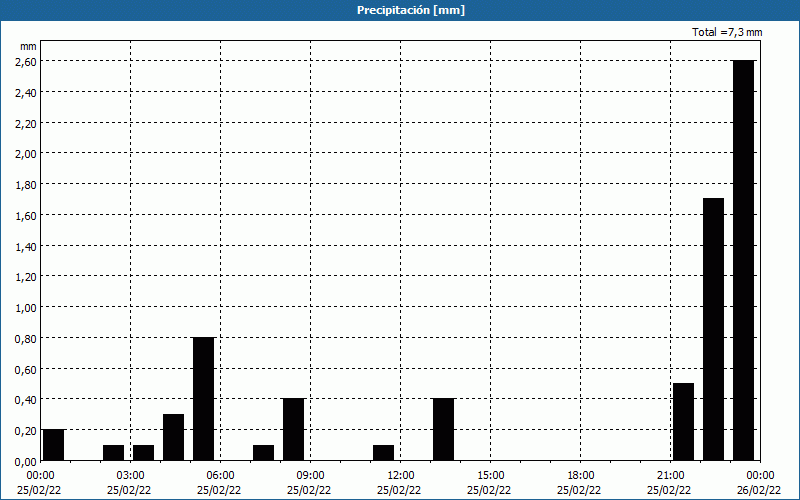Image resolution: width=800 pixels, height=500 pixels.
Task: Click the tallest bar reaching 2,60 mm
Action: (743, 261)
